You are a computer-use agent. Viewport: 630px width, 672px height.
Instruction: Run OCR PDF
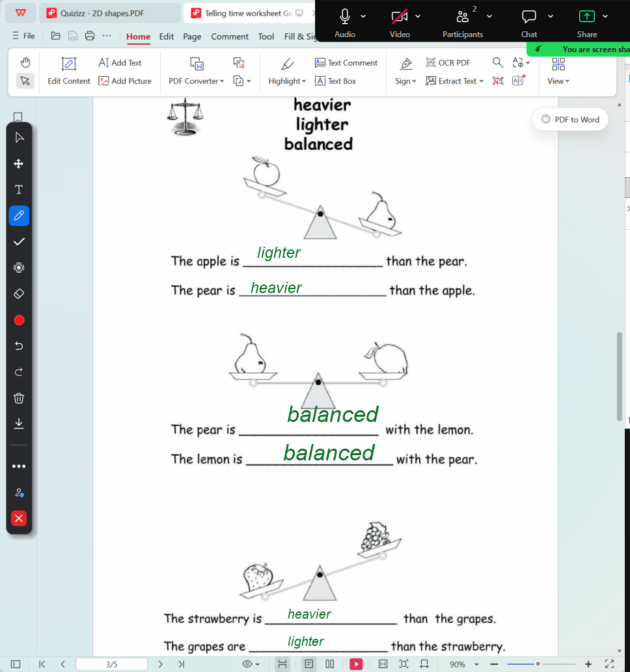448,63
